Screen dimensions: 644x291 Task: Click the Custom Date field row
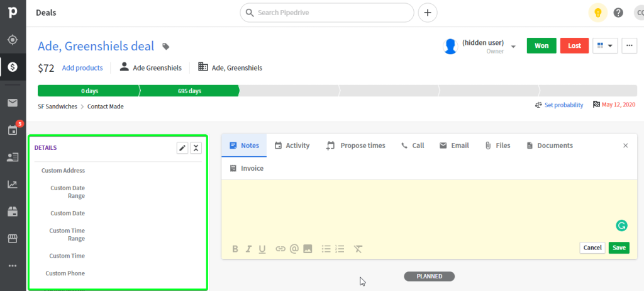coord(118,213)
